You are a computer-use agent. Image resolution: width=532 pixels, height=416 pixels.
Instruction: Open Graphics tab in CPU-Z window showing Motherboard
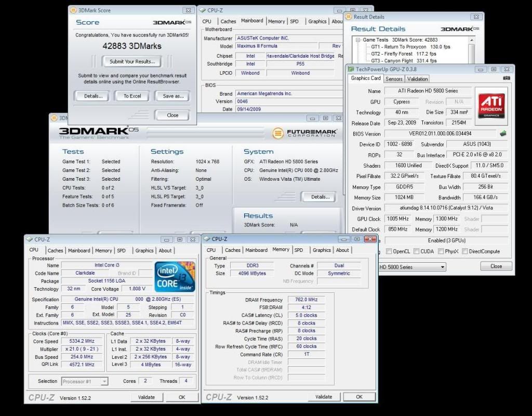[x=317, y=21]
